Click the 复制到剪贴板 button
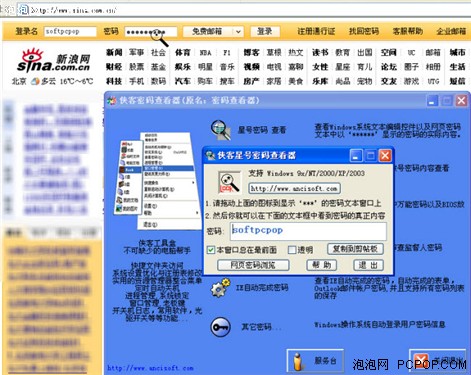 (355, 249)
